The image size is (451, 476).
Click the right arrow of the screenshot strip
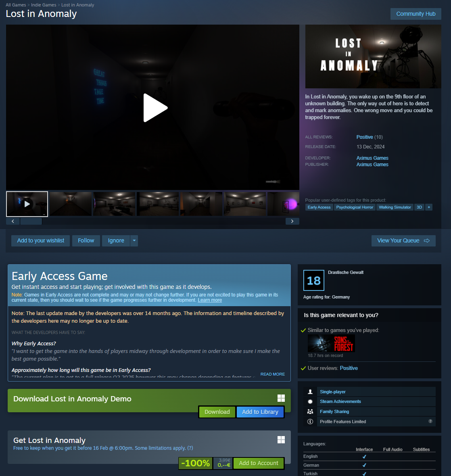point(292,221)
